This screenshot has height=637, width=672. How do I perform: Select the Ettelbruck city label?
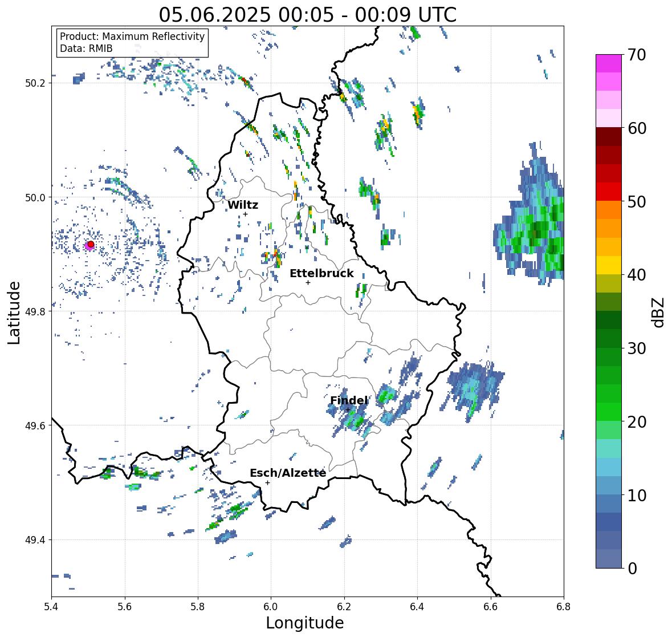click(321, 274)
